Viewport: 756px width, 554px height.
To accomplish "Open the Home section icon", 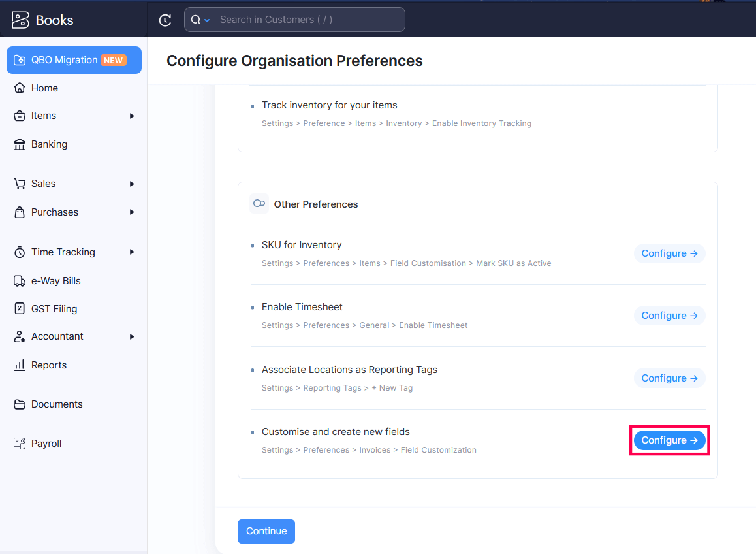I will [x=21, y=88].
